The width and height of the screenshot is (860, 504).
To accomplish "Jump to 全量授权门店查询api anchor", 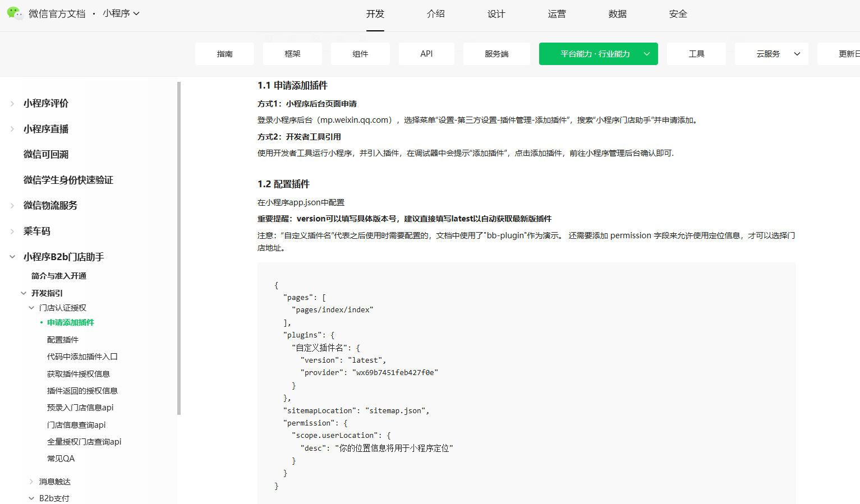I will tap(84, 442).
